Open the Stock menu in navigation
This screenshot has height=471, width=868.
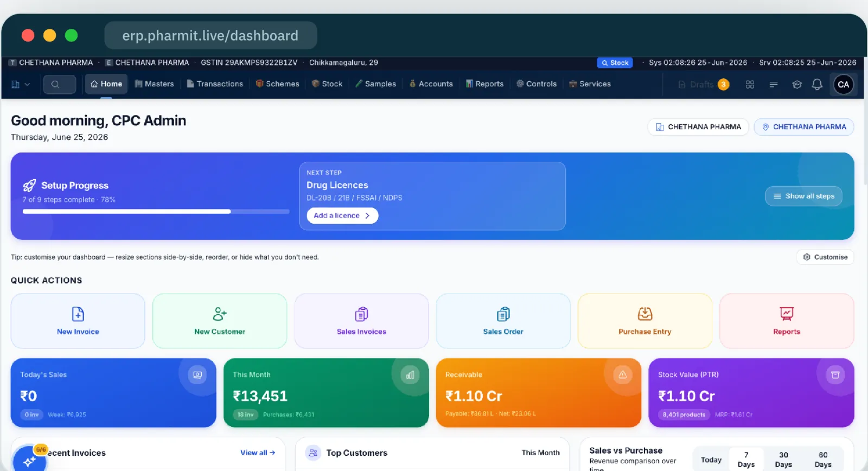(327, 84)
